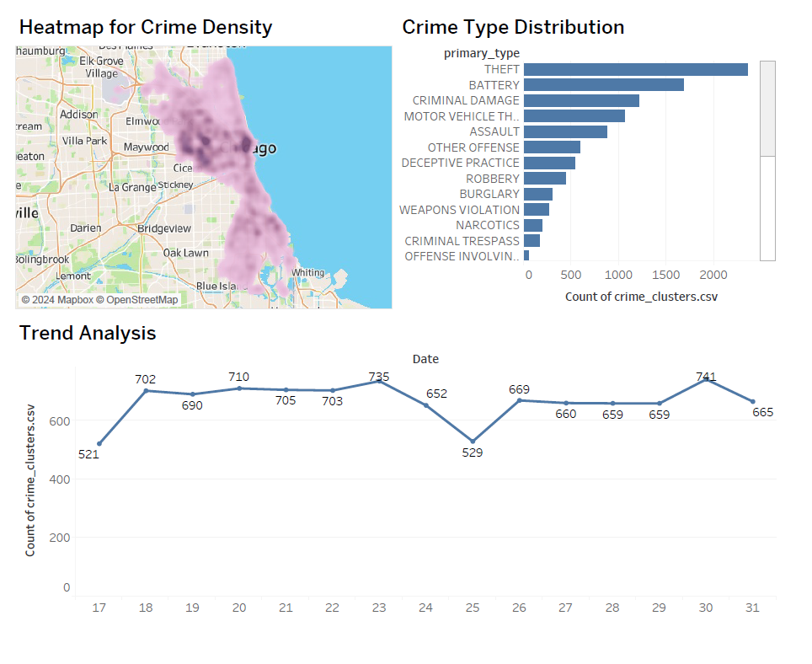
Task: Click the 'Date' header above the line chart
Action: [x=425, y=359]
